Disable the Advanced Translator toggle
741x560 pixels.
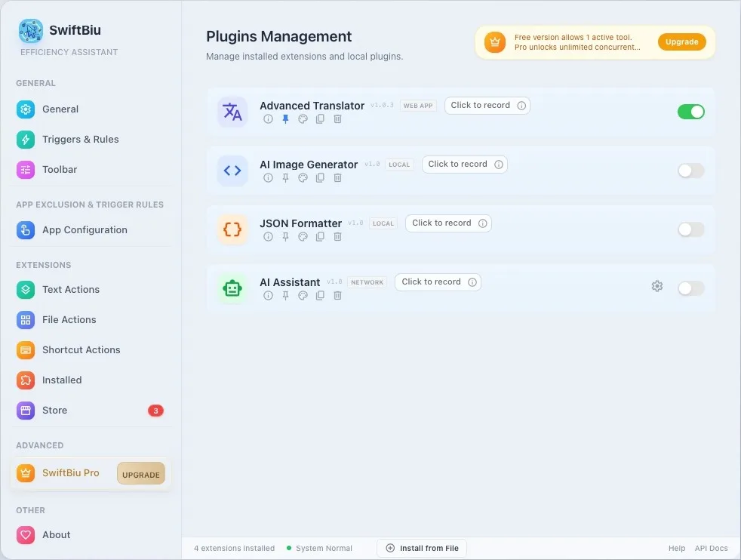pyautogui.click(x=691, y=112)
